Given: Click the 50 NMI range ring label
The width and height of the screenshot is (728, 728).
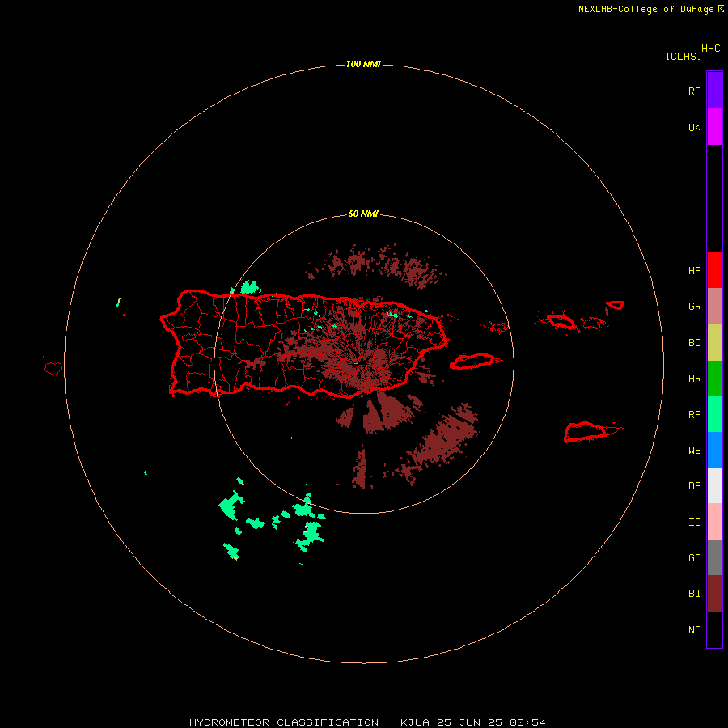Looking at the screenshot, I should pyautogui.click(x=363, y=214).
